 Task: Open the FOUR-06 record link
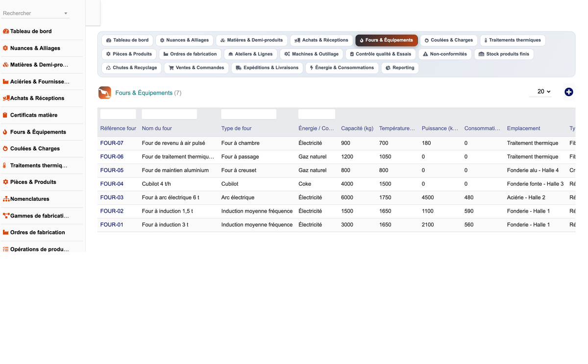112,157
